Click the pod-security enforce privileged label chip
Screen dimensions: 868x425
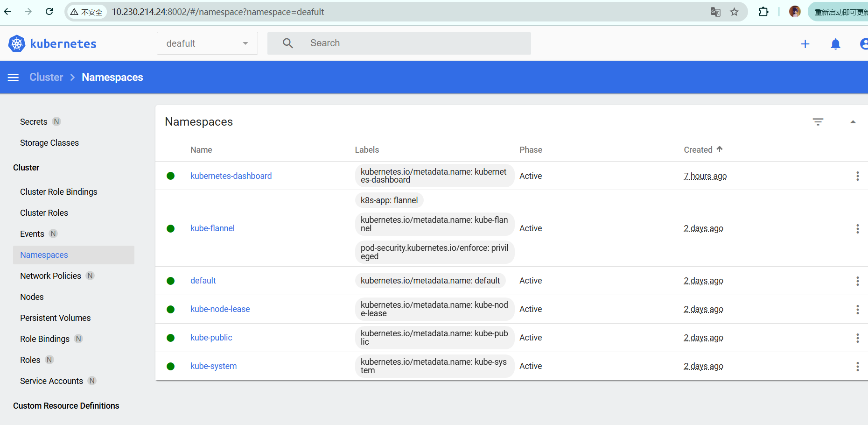434,252
